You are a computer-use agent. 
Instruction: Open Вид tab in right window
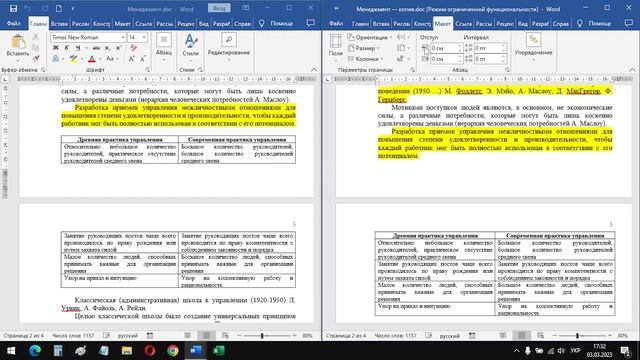click(x=522, y=24)
